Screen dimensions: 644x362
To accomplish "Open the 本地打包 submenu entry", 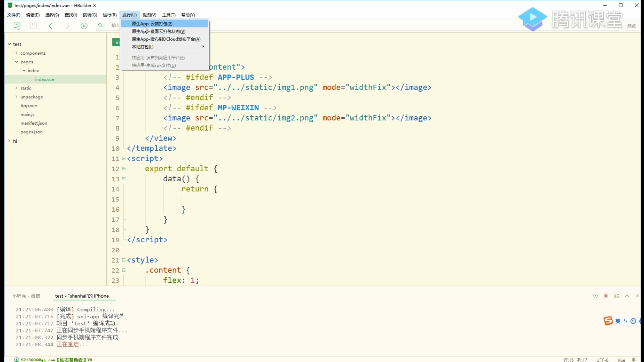I will tap(143, 47).
